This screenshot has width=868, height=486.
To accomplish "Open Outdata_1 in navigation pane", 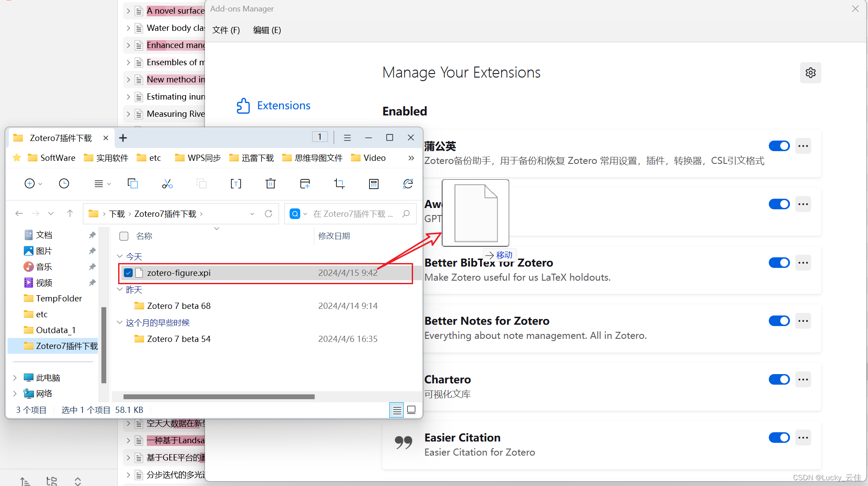I will [50, 330].
